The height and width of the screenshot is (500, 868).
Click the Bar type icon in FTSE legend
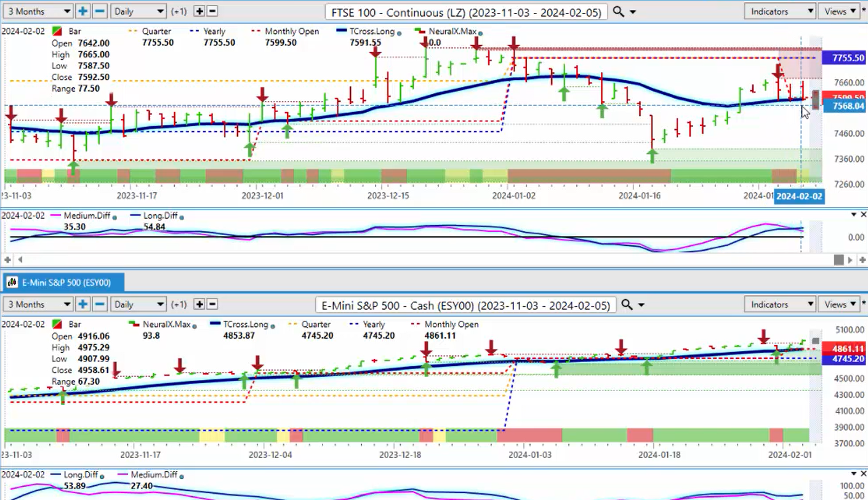point(56,31)
